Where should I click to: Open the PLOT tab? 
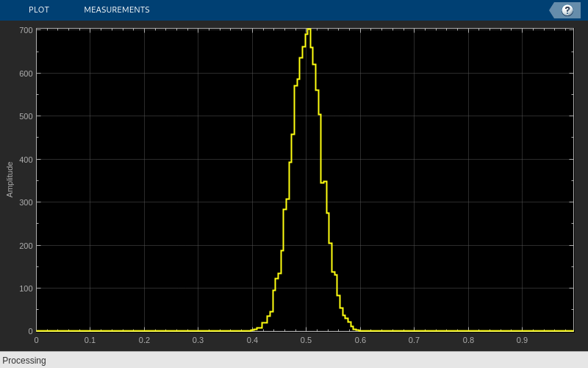(39, 10)
